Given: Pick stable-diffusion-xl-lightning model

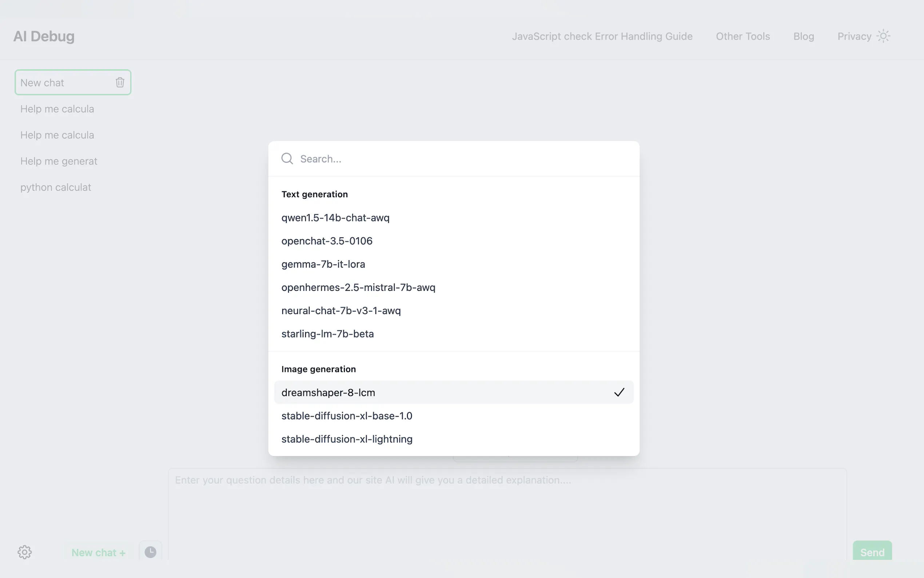Looking at the screenshot, I should click(347, 439).
